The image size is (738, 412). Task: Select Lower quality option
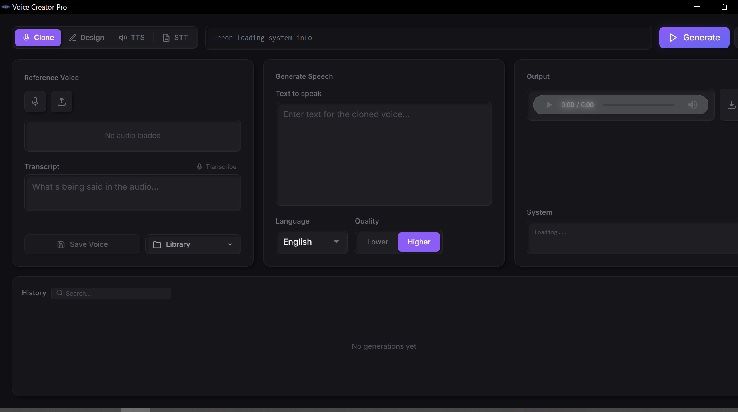point(377,242)
